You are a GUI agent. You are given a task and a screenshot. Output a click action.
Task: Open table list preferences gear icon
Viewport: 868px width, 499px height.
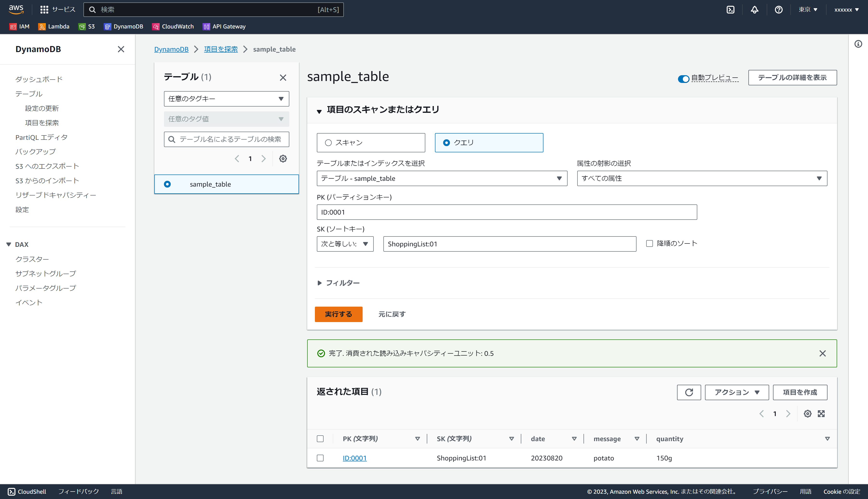tap(283, 159)
